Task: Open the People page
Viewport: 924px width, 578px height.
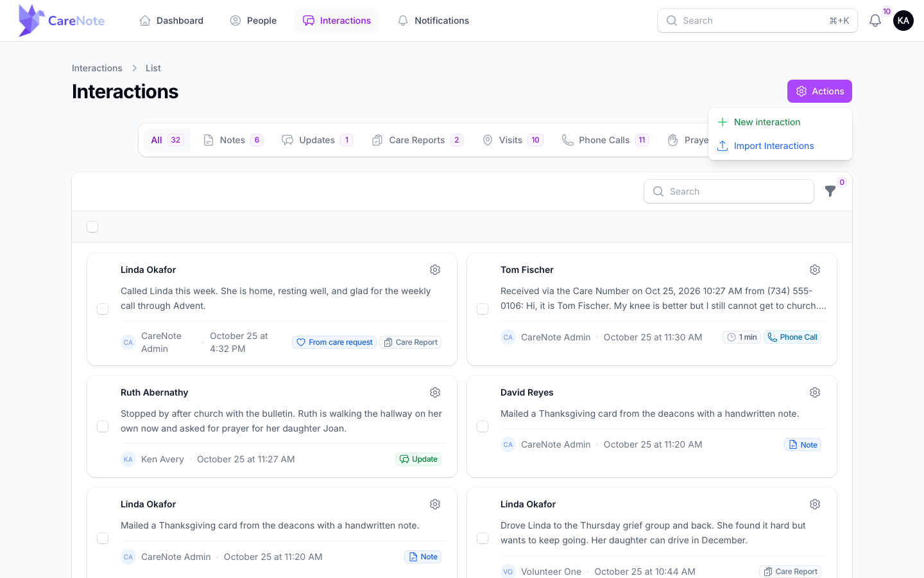Action: coord(253,21)
